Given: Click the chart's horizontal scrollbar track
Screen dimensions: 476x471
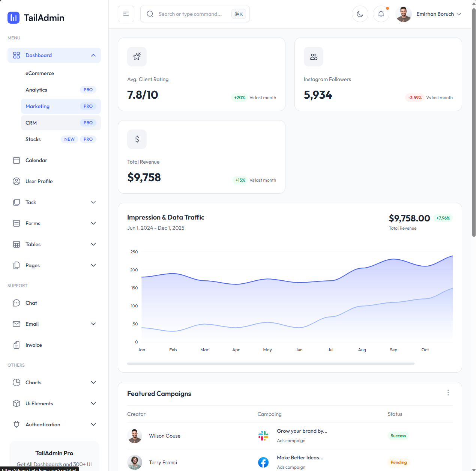Looking at the screenshot, I should 270,364.
